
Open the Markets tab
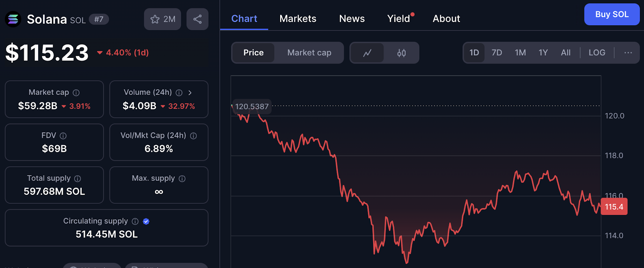tap(297, 18)
